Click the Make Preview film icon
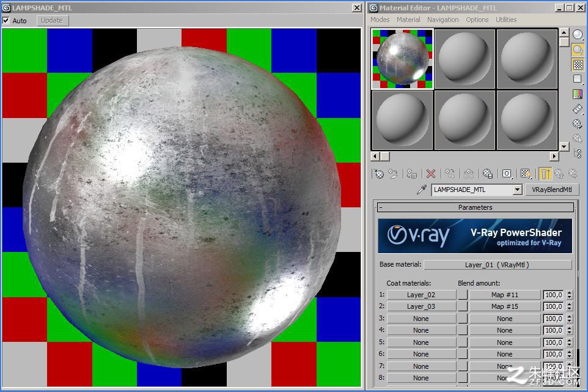This screenshot has height=392, width=588. pos(578,109)
